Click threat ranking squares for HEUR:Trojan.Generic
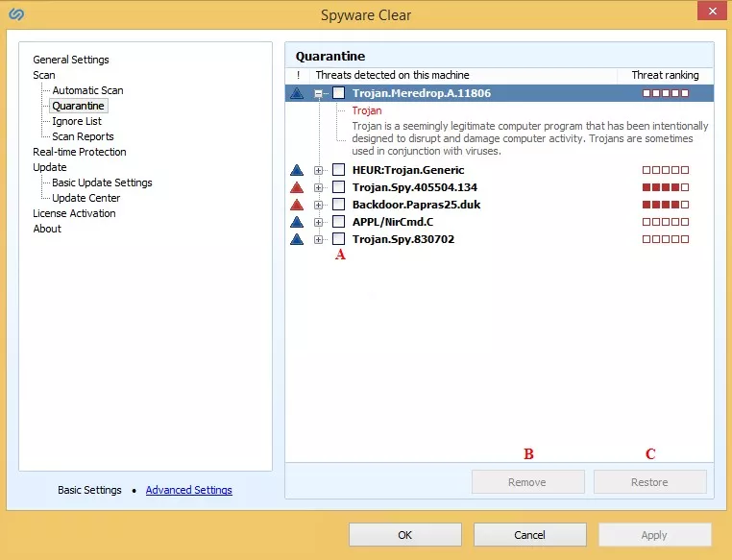This screenshot has height=560, width=732. click(666, 170)
